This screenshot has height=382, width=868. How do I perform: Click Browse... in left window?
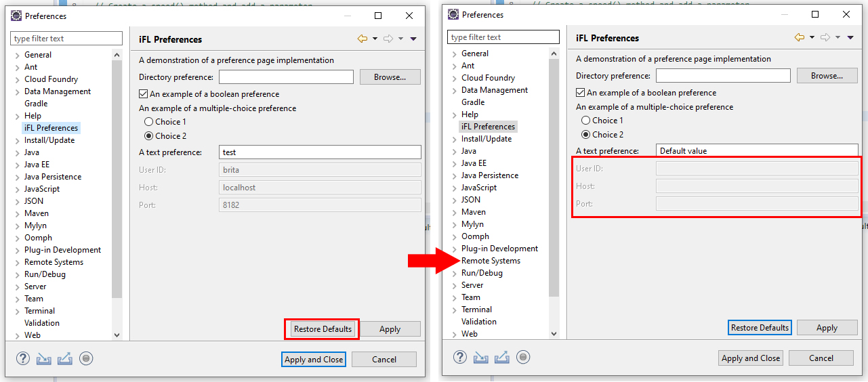point(390,77)
